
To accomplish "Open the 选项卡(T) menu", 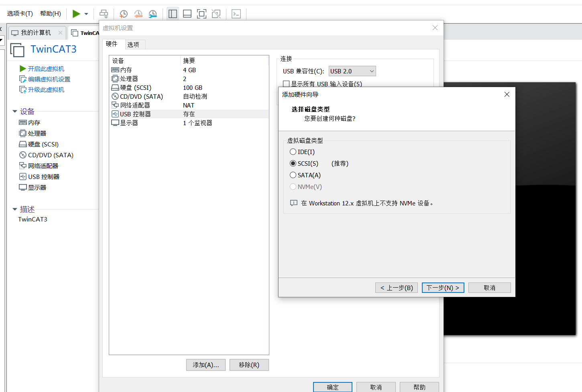I will pos(20,14).
